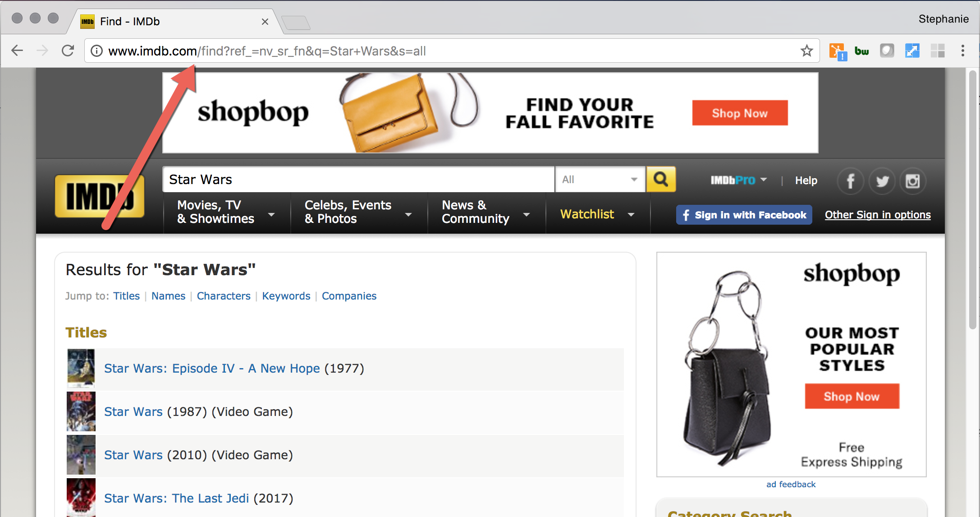This screenshot has width=980, height=517.
Task: Jump to the Characters results section
Action: pyautogui.click(x=224, y=296)
